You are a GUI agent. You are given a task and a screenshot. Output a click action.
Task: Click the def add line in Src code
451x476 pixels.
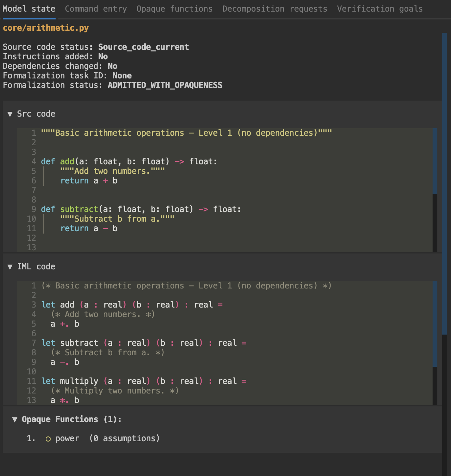pos(129,162)
